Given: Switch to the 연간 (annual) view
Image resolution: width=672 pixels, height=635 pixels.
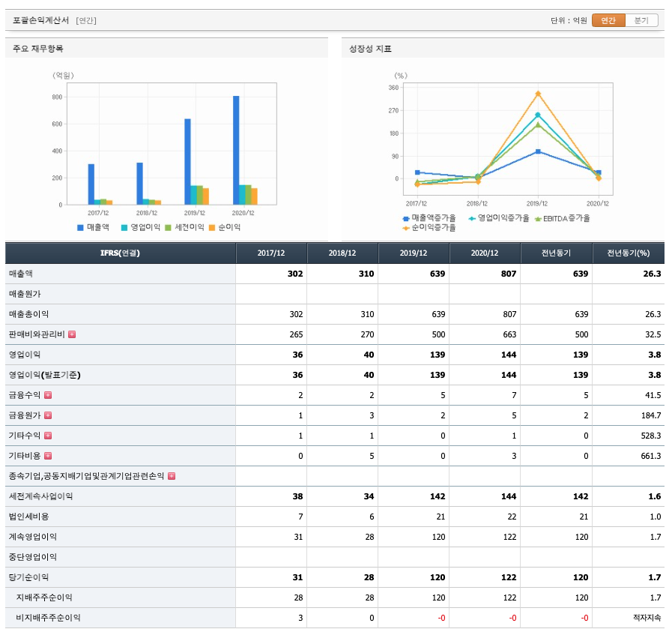Looking at the screenshot, I should [x=608, y=20].
